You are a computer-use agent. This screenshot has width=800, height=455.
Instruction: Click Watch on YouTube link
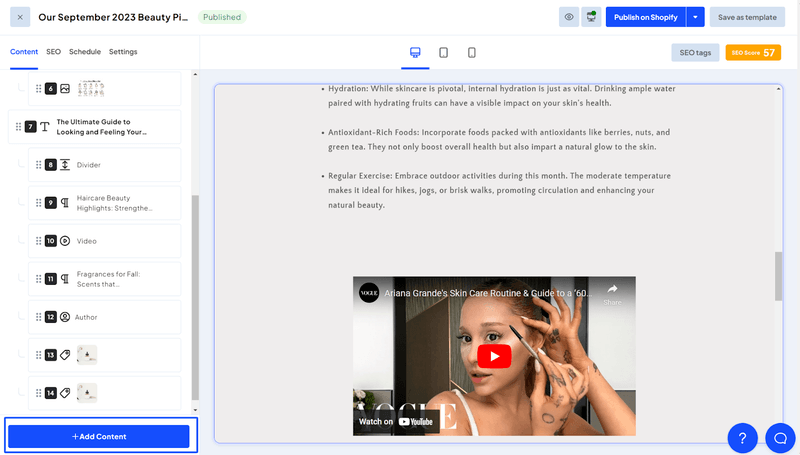point(396,421)
